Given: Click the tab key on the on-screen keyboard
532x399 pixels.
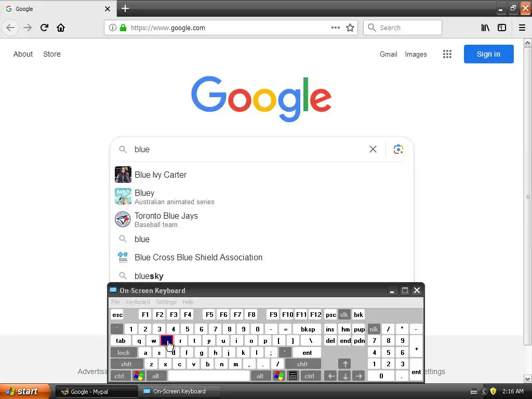Looking at the screenshot, I should [x=121, y=341].
